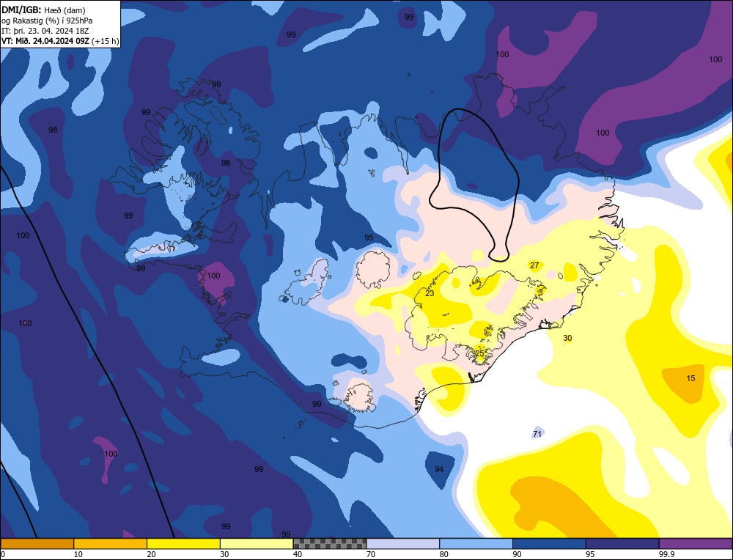Click the map value '15' in the orange patch
The image size is (733, 560).
691,378
